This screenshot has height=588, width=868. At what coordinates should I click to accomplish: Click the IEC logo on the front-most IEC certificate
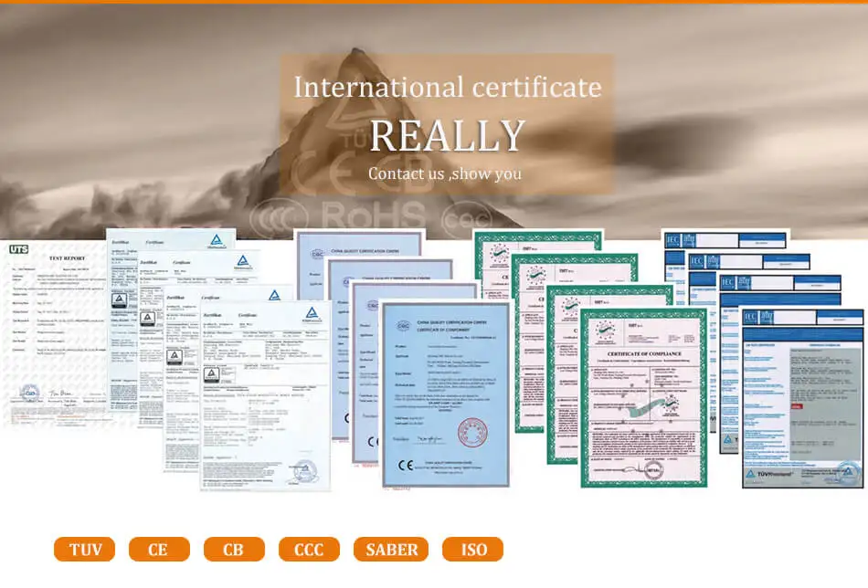[751, 318]
